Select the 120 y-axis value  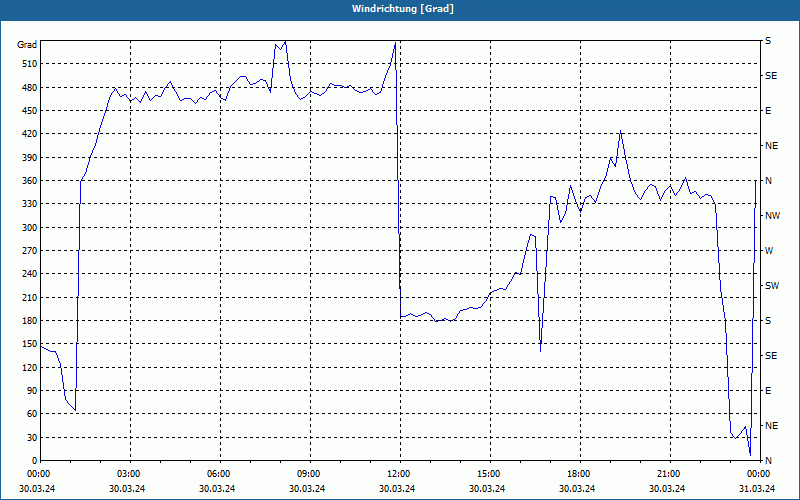(30, 367)
